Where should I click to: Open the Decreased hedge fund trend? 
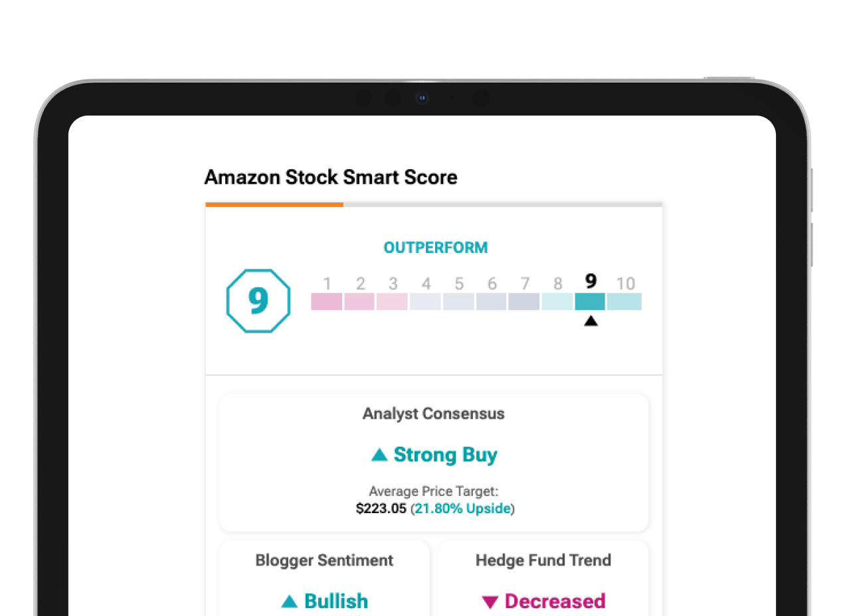(555, 601)
